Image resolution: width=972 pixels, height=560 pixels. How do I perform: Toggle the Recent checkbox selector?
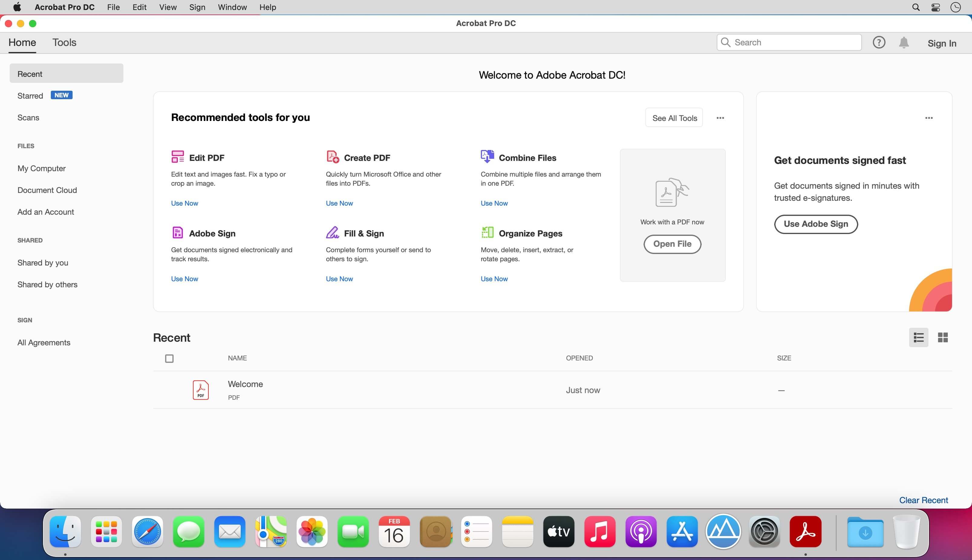click(170, 358)
